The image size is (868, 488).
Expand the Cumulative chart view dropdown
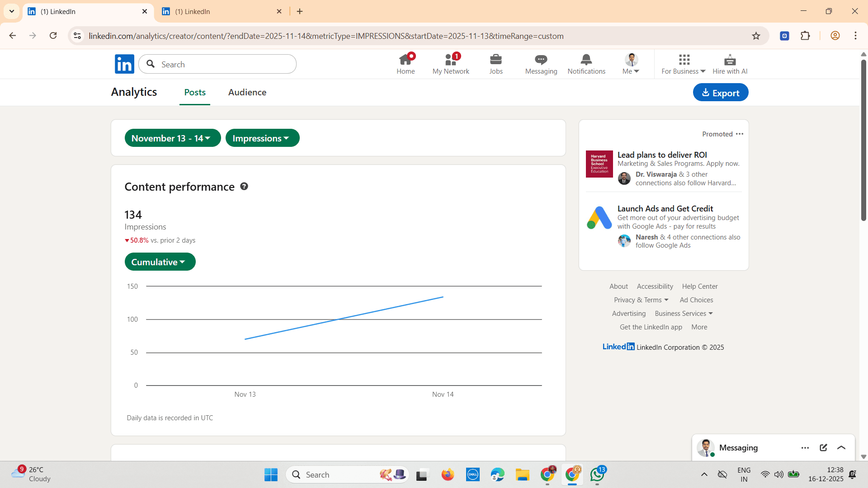pyautogui.click(x=160, y=262)
